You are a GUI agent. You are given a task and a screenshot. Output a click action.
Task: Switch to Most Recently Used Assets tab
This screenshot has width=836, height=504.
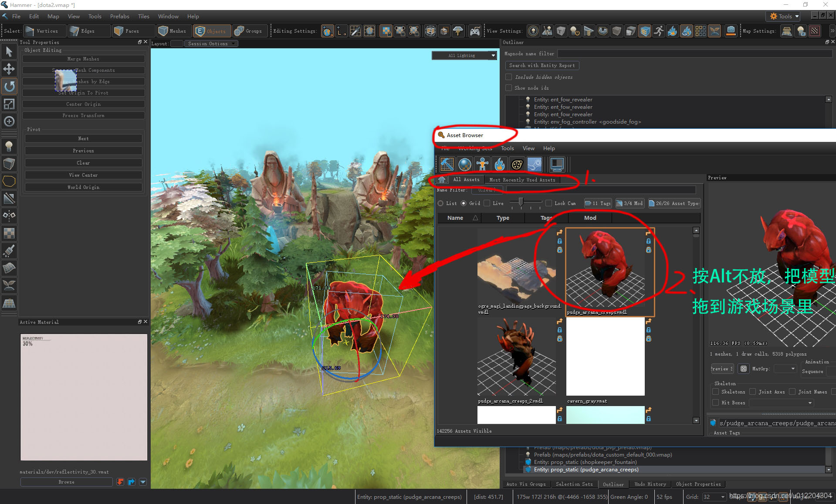(x=522, y=180)
